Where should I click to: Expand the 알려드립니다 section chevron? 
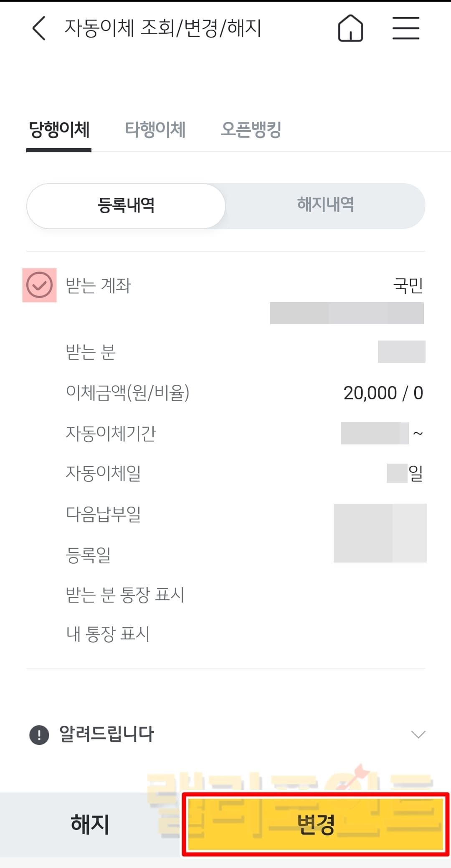pyautogui.click(x=418, y=734)
